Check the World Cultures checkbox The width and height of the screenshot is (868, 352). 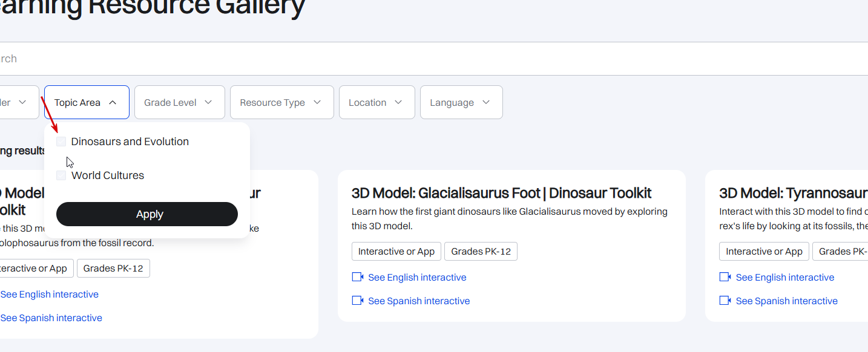coord(61,175)
